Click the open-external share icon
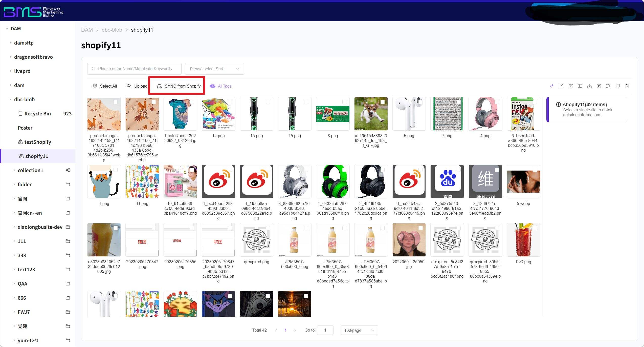The height and width of the screenshot is (347, 644). pyautogui.click(x=561, y=86)
